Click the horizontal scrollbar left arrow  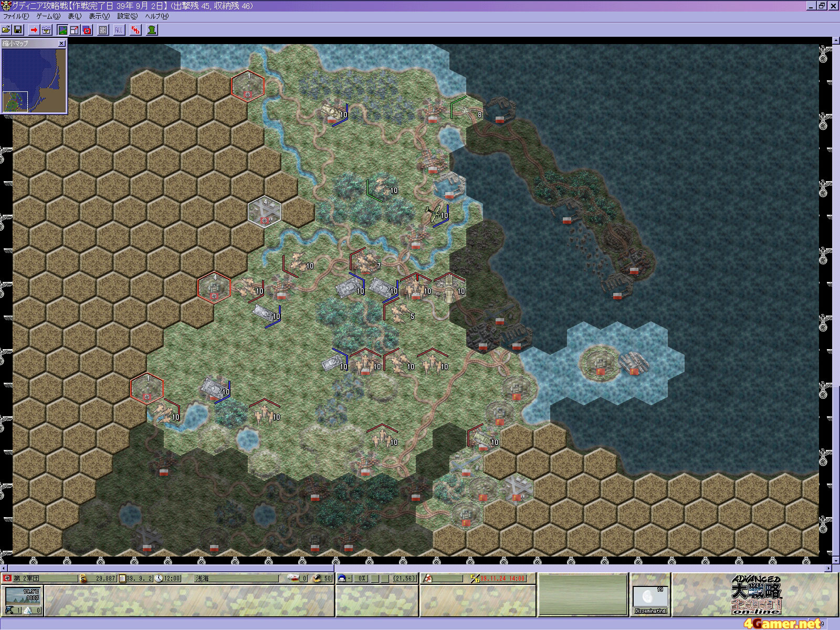4,568
